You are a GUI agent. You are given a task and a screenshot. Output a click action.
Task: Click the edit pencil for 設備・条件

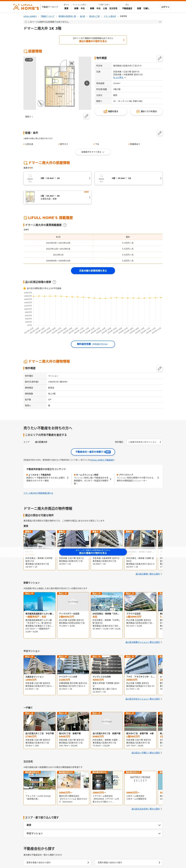(x=160, y=133)
